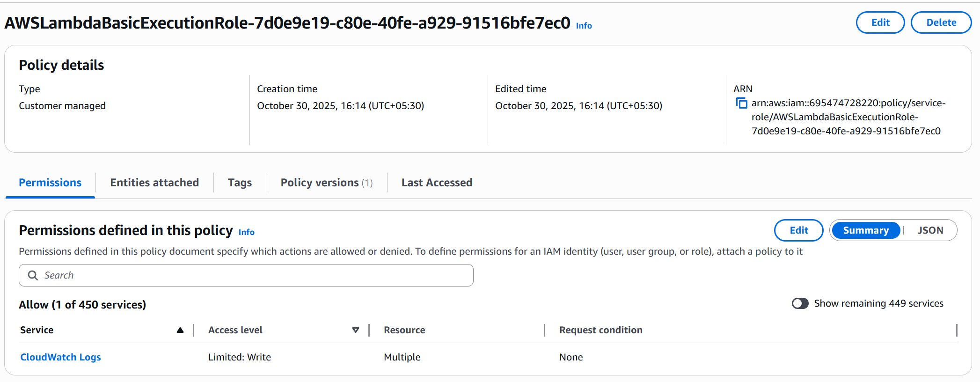Click the permissions Search field
This screenshot has height=382, width=980.
tap(253, 275)
